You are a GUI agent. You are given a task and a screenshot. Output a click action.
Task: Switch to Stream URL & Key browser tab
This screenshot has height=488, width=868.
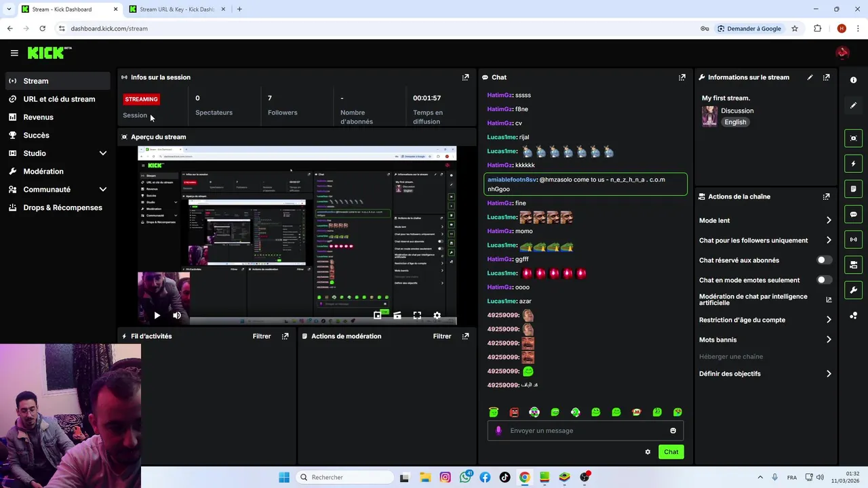(x=178, y=9)
